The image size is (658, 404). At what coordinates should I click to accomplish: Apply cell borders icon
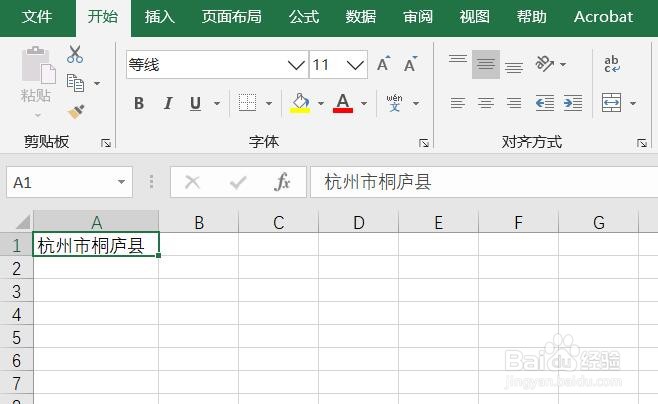[247, 103]
